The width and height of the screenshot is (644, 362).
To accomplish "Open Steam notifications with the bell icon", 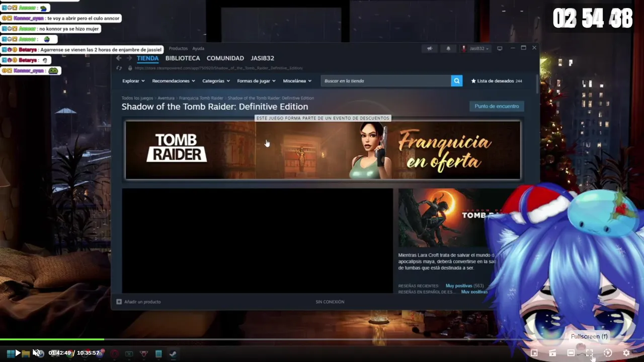I will click(x=448, y=48).
